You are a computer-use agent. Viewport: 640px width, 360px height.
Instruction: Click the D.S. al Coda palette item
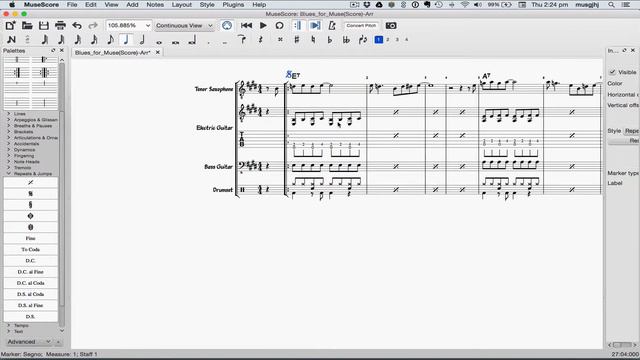pyautogui.click(x=31, y=294)
